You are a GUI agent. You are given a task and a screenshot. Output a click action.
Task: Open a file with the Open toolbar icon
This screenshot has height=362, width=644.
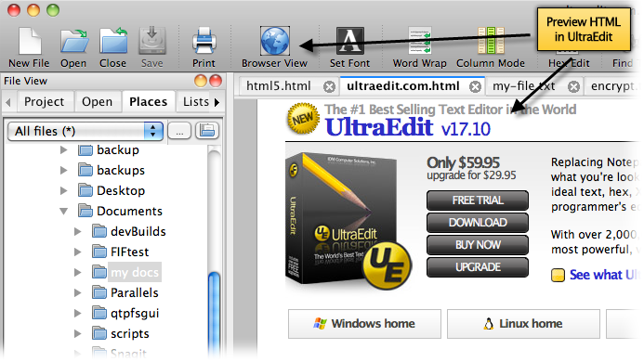coord(74,41)
